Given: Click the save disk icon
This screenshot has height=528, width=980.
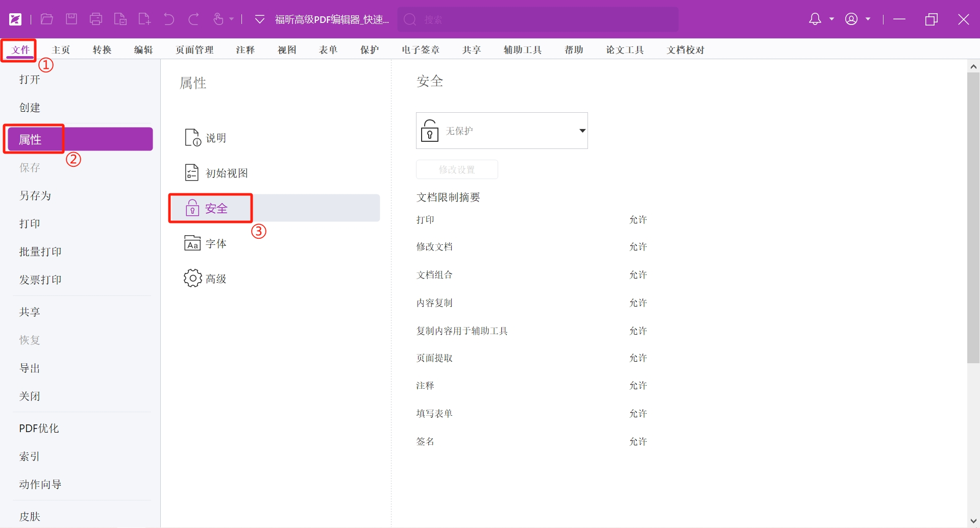Looking at the screenshot, I should point(71,19).
